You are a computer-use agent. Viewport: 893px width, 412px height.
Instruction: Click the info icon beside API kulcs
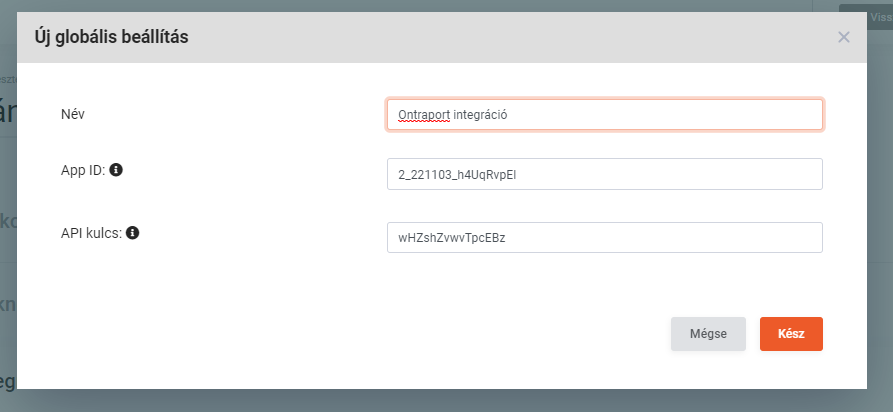pyautogui.click(x=132, y=233)
